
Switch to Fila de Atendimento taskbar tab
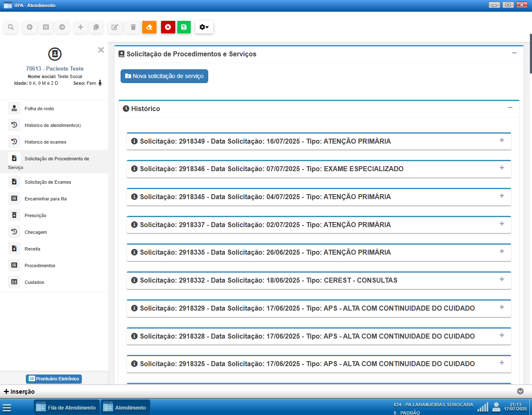click(x=67, y=407)
